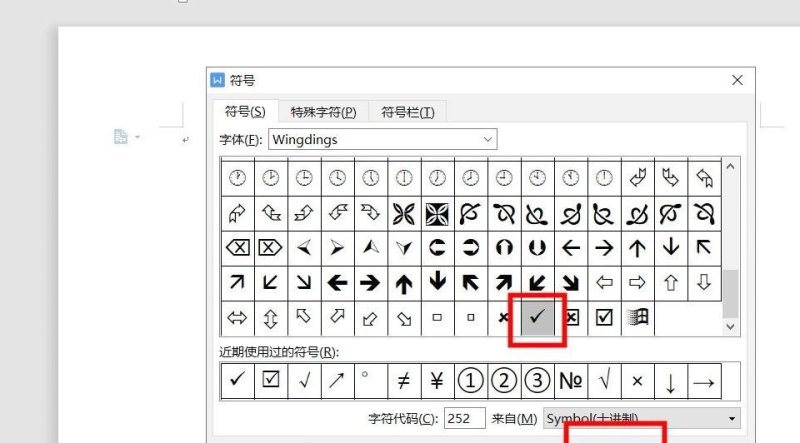Pick recently used up-right diagonal arrow

pos(337,380)
